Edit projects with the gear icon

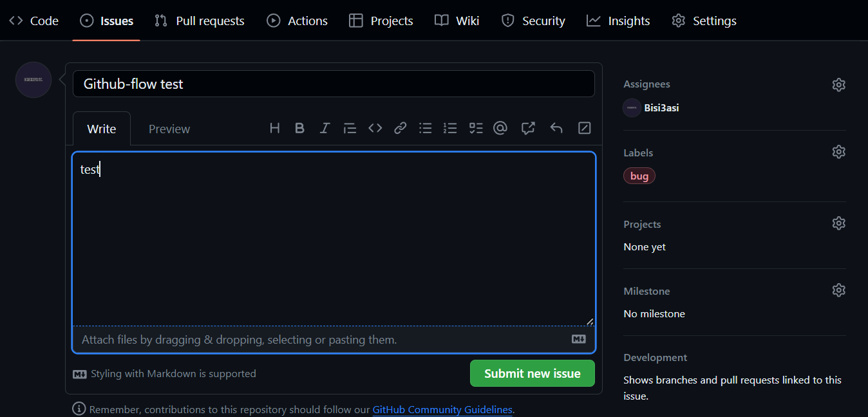tap(838, 223)
